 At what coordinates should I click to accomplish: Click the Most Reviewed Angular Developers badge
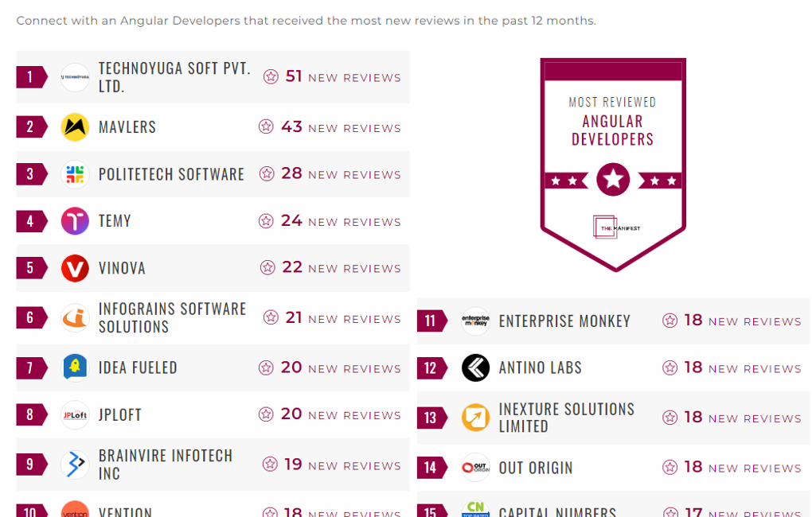pyautogui.click(x=613, y=163)
